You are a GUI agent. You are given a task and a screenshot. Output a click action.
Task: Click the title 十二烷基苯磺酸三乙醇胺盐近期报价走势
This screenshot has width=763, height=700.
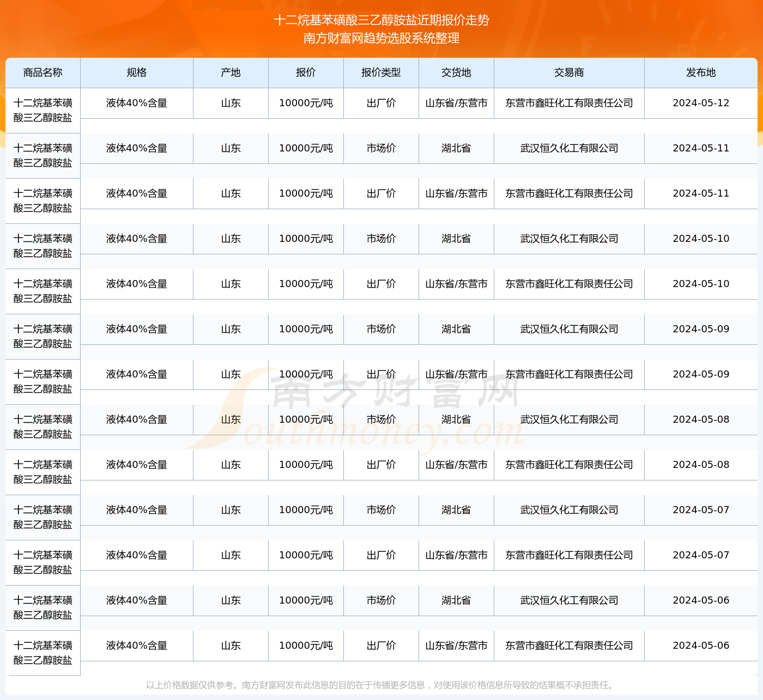tap(381, 20)
